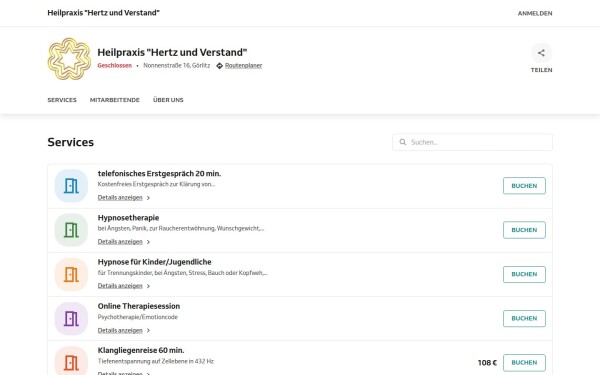Image resolution: width=600 pixels, height=375 pixels.
Task: Expand details chevron for telefonisches Erstgespräch
Action: (148, 198)
